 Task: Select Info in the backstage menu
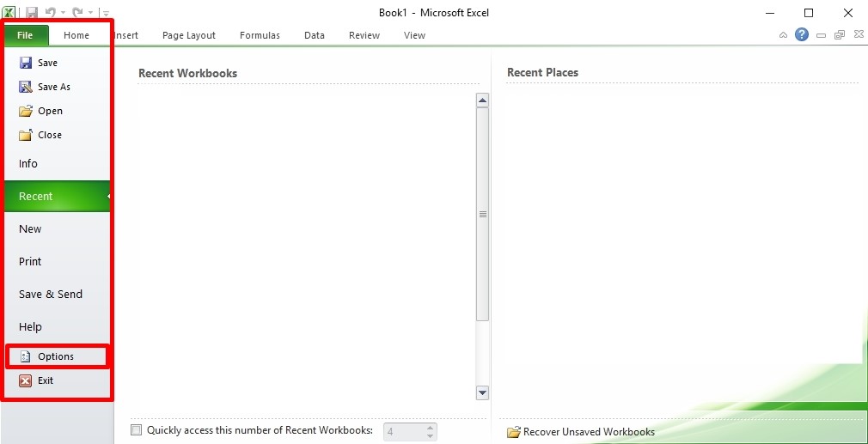point(58,164)
